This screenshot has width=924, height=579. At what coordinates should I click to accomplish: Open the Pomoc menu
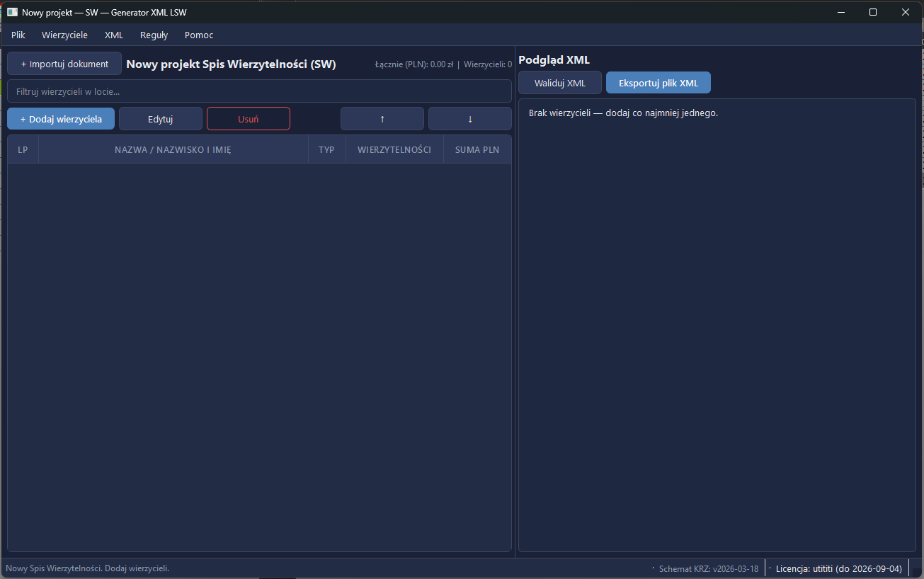coord(199,35)
